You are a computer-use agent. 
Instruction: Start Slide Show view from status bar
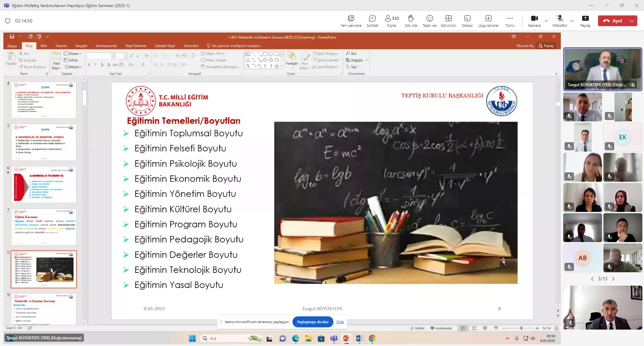pyautogui.click(x=496, y=328)
